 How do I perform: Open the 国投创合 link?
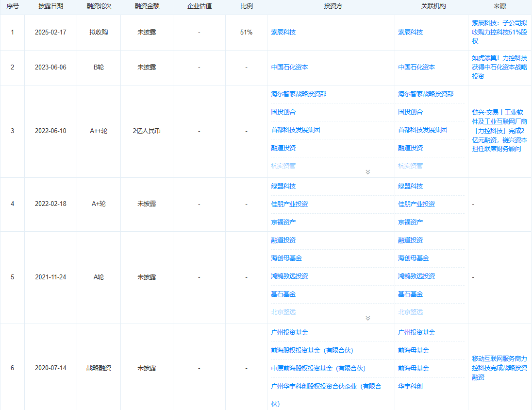coord(282,112)
